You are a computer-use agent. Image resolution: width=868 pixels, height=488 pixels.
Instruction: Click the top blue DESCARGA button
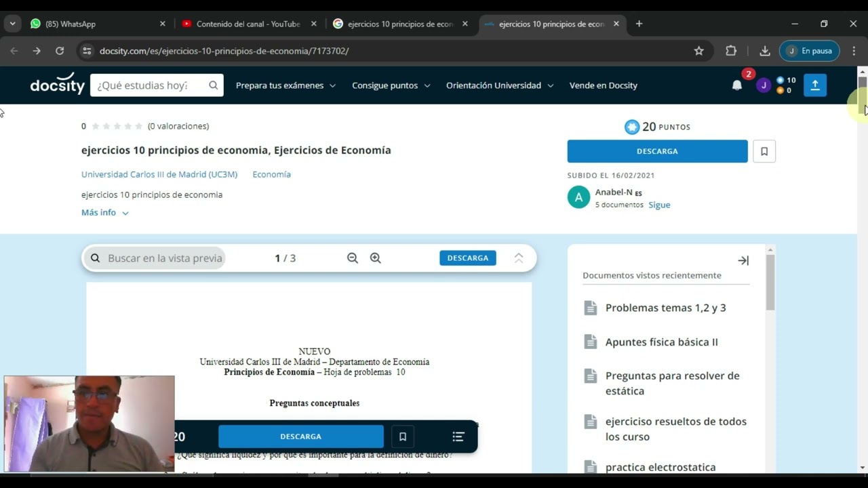pos(657,151)
